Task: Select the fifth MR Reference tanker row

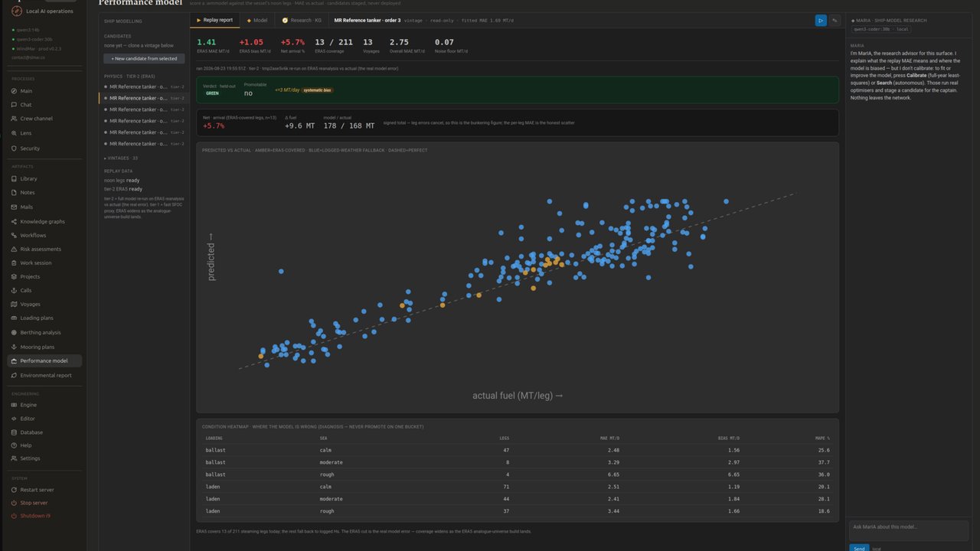Action: (145, 132)
